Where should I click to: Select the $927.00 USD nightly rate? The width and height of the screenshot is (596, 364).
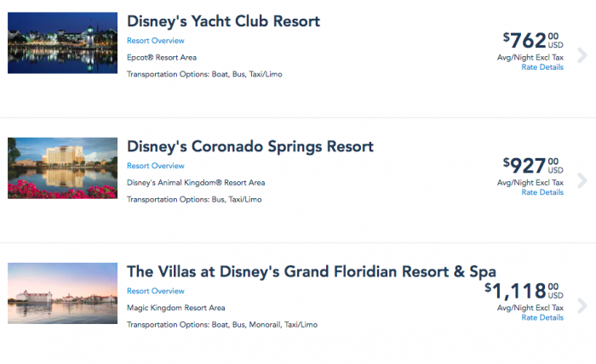coord(532,165)
